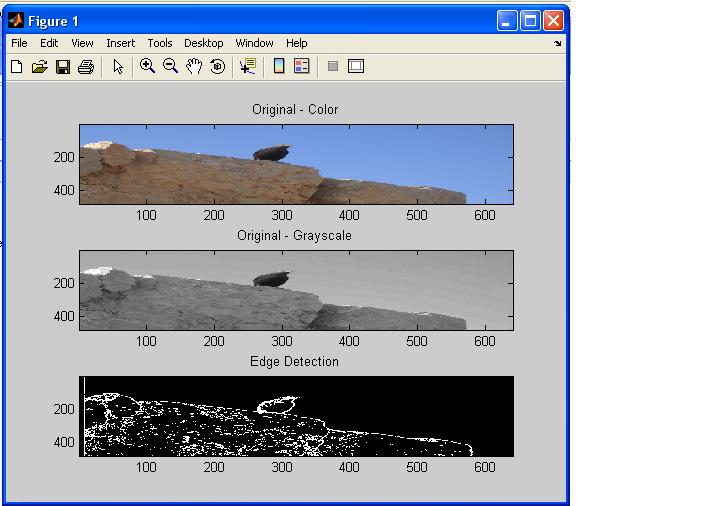Save the figure with the floppy disk icon

[x=63, y=67]
